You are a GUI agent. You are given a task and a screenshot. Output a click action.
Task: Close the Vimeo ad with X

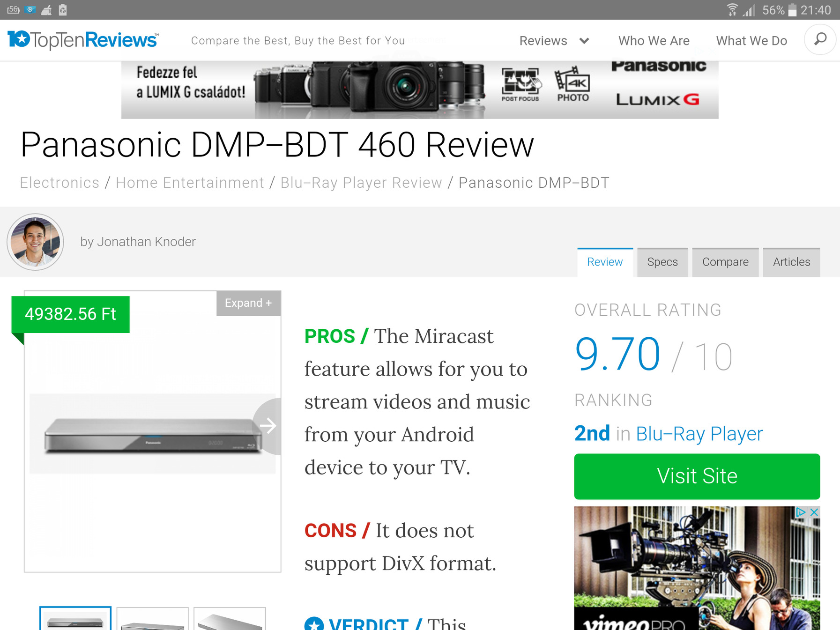click(814, 512)
